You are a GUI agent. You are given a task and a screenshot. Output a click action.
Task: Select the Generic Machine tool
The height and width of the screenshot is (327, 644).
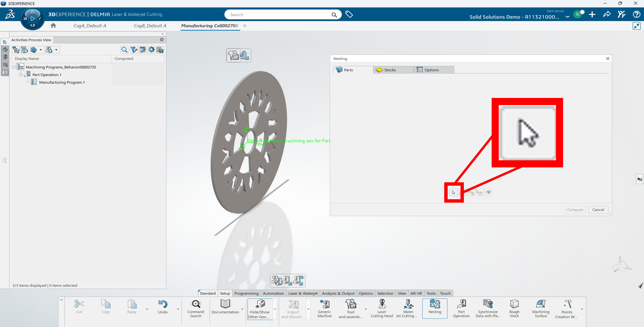[324, 308]
